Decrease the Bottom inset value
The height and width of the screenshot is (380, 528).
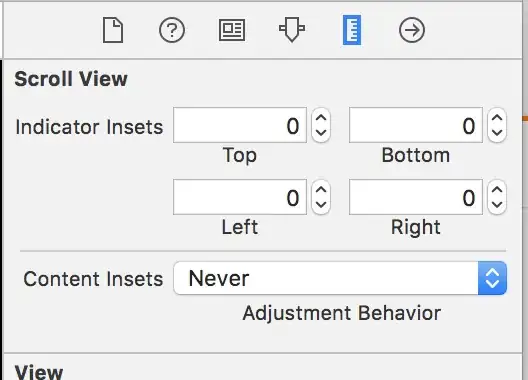pyautogui.click(x=497, y=133)
